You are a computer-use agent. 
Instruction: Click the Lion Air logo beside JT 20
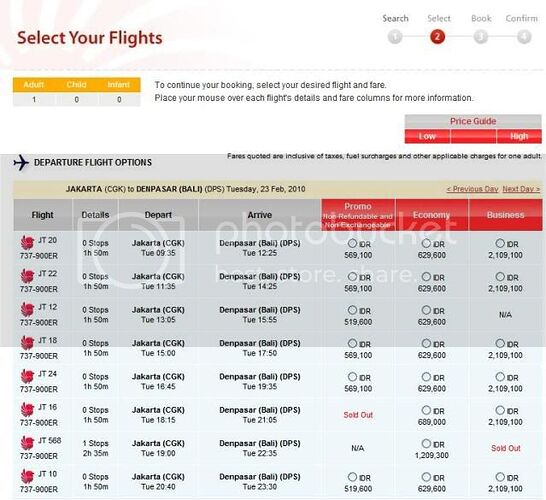[27, 242]
